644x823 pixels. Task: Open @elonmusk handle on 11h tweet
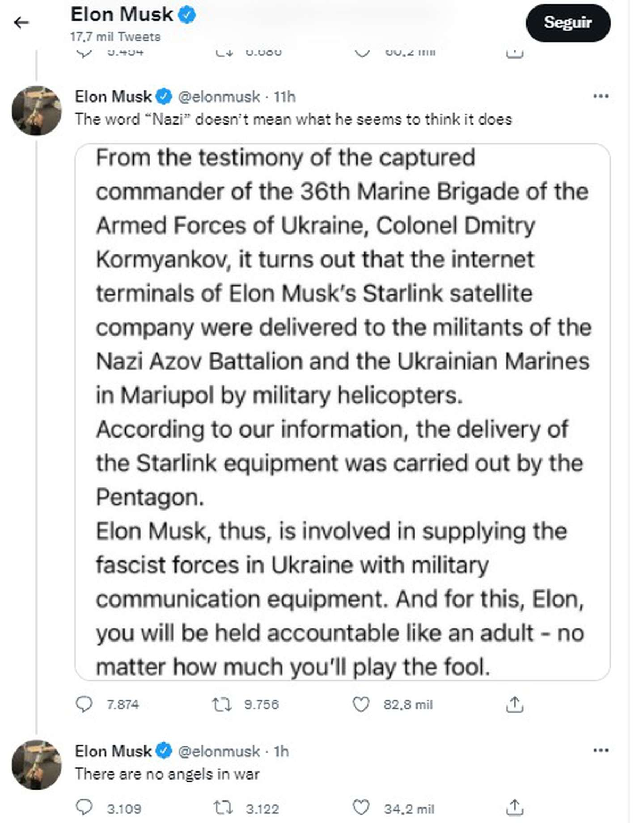(x=219, y=97)
